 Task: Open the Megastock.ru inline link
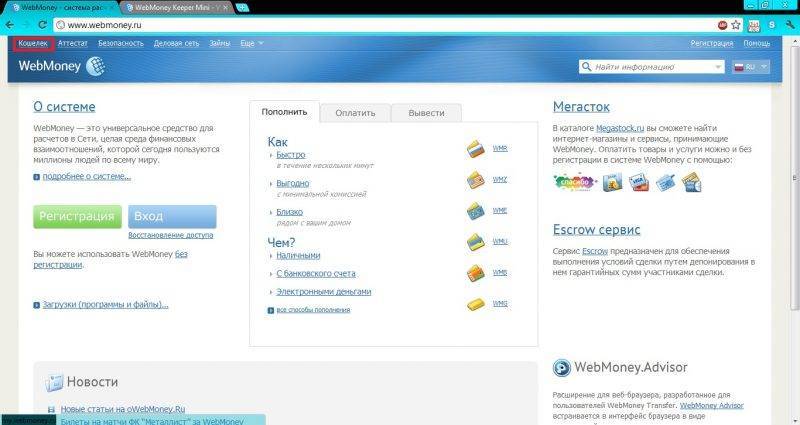[620, 129]
